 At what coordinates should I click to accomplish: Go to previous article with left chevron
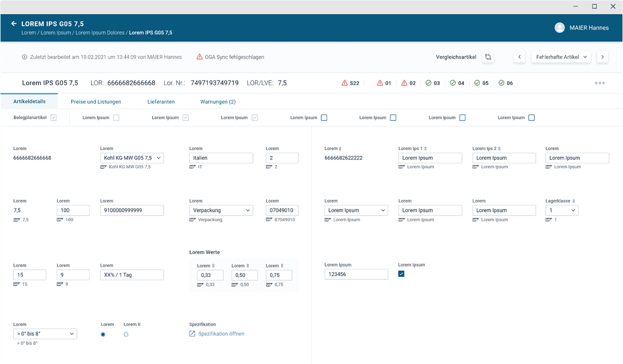pyautogui.click(x=519, y=57)
